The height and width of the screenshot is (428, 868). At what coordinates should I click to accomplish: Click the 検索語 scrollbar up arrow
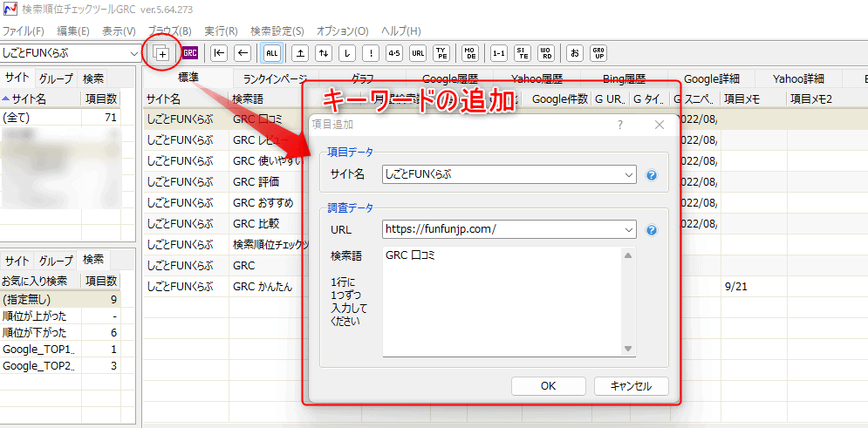(x=628, y=255)
